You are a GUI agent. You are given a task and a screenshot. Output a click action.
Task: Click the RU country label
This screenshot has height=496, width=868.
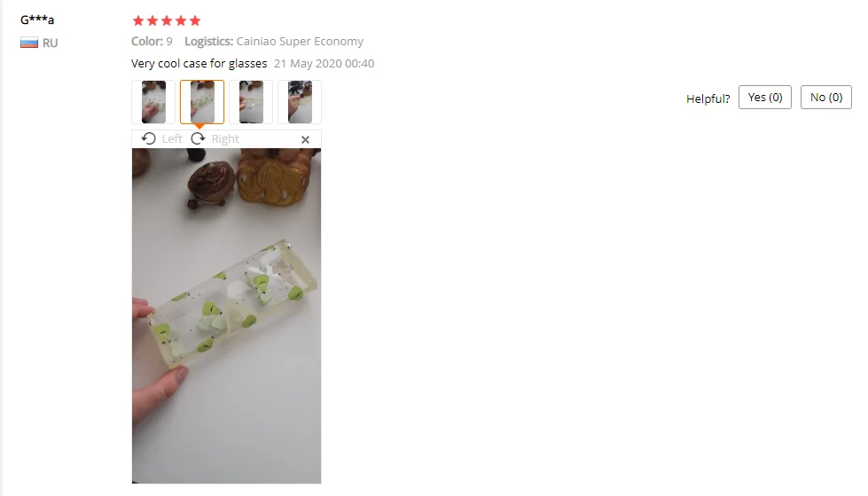pos(51,43)
